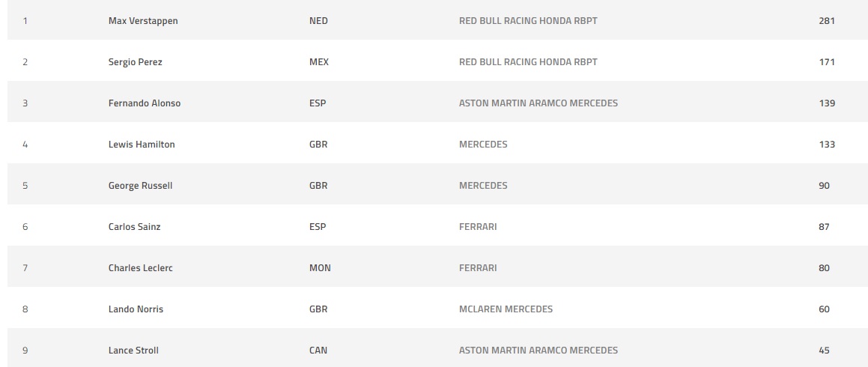Select the CAN nationality label
Viewport: 868px width, 367px height.
click(318, 351)
